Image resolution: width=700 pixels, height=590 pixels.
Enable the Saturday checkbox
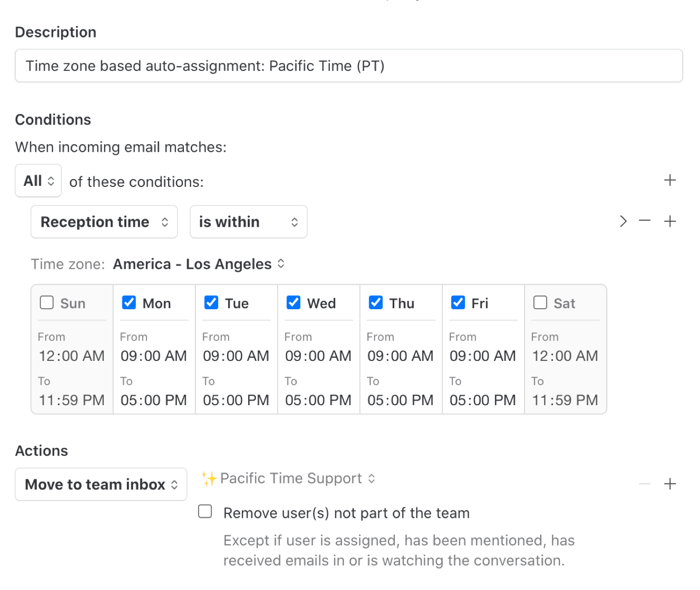point(540,302)
